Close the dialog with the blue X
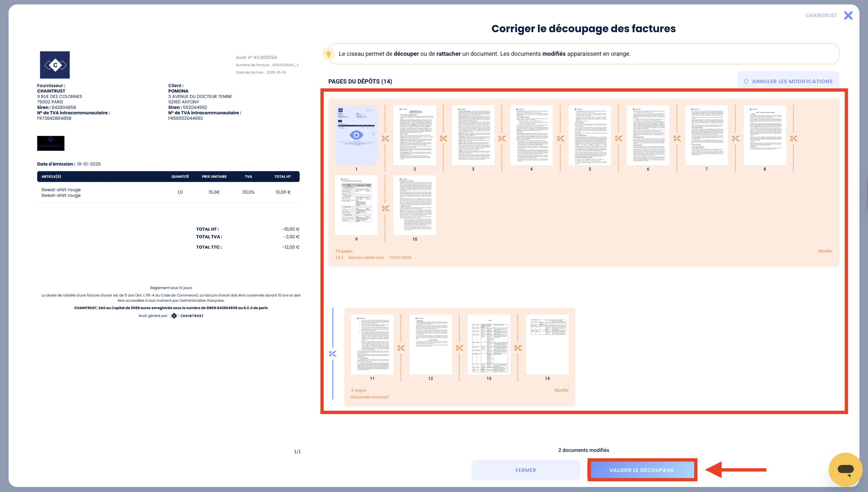Viewport: 868px width, 492px height. (848, 16)
